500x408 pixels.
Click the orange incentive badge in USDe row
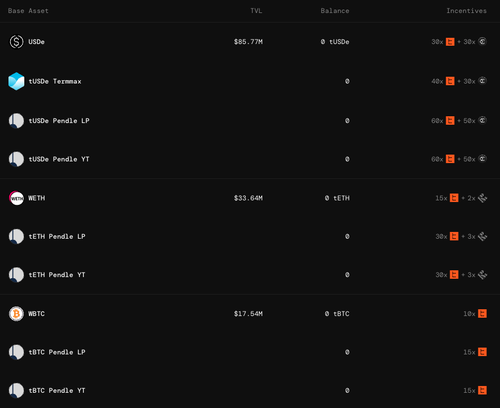click(450, 42)
